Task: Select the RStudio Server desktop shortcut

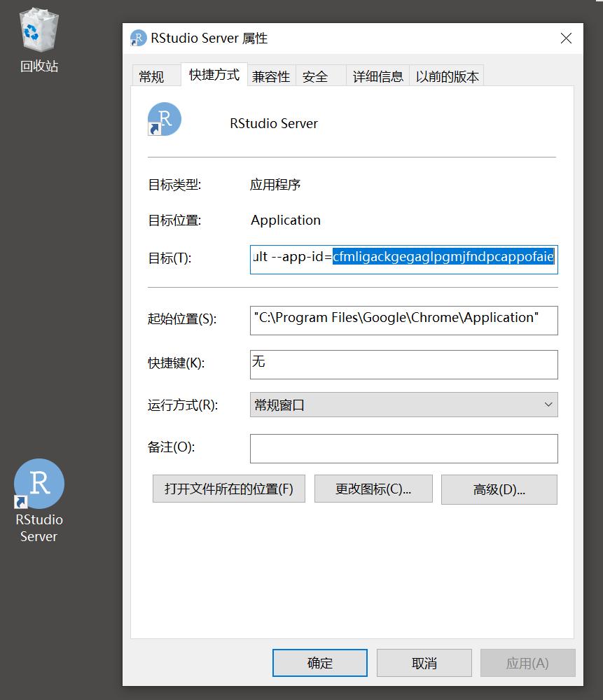Action: tap(39, 501)
